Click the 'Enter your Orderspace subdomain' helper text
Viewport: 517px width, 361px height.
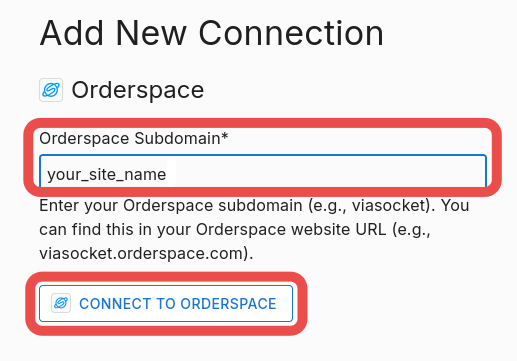click(x=171, y=205)
